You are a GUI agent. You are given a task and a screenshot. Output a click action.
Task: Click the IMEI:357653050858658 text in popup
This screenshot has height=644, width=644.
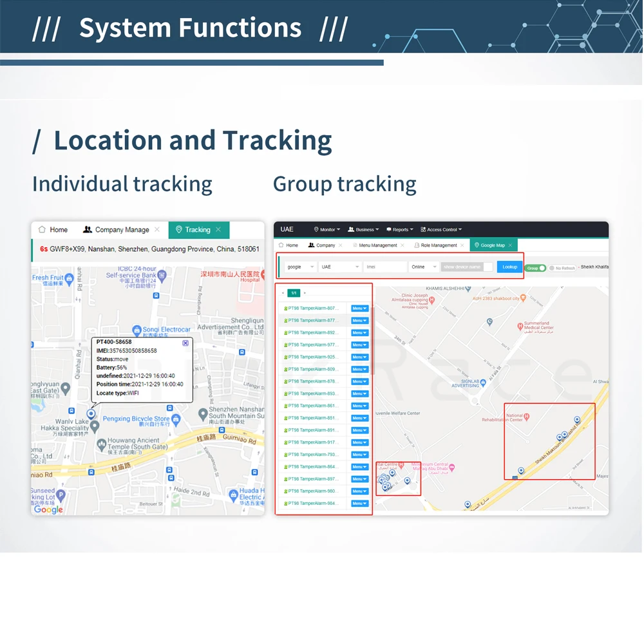pos(126,351)
